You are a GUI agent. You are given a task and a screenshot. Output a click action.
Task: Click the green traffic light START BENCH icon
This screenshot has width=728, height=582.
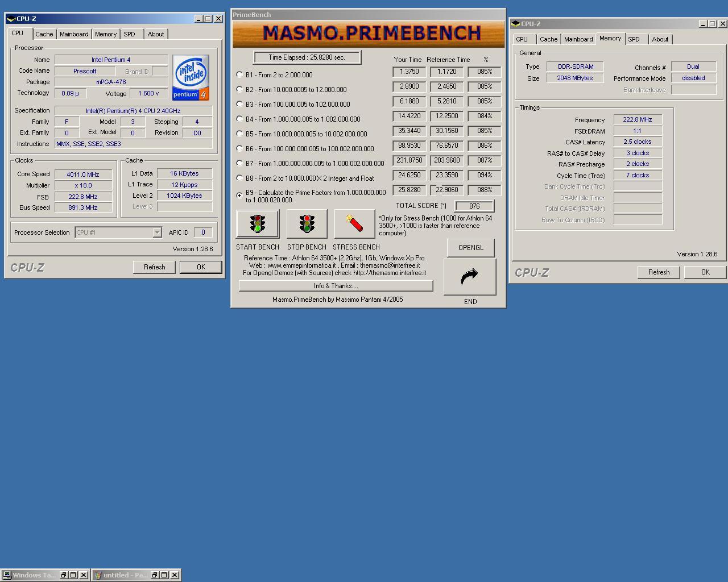coord(258,224)
